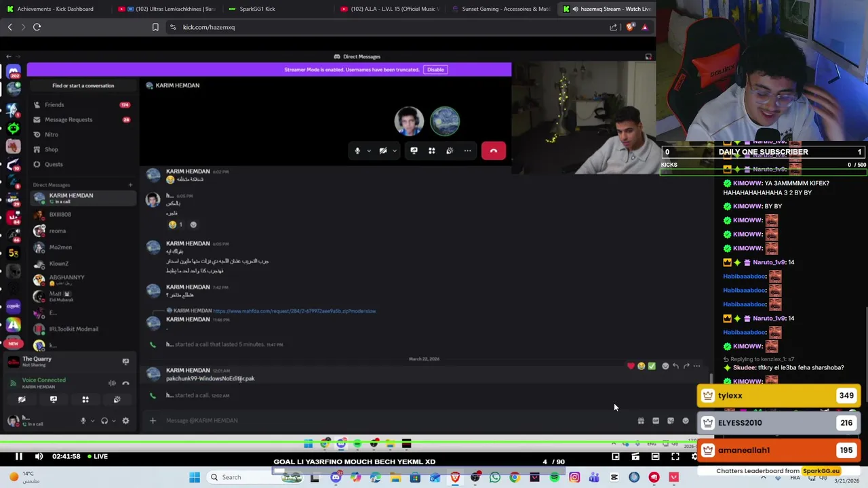
Task: Share your screen in call controls
Action: coord(414,150)
